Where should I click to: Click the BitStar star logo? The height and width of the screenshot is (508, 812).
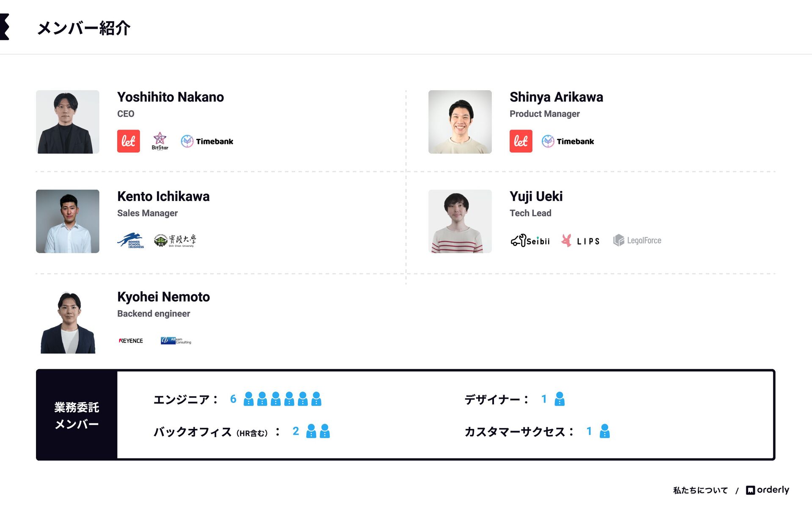click(160, 141)
